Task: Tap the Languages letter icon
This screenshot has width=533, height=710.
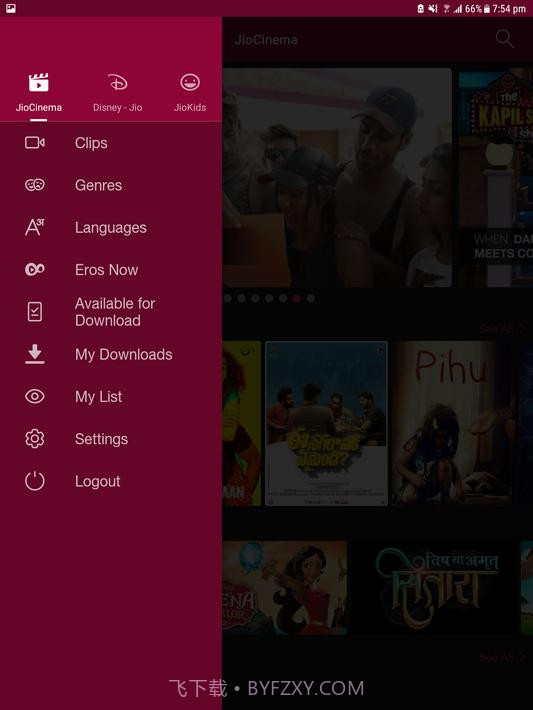Action: point(35,227)
